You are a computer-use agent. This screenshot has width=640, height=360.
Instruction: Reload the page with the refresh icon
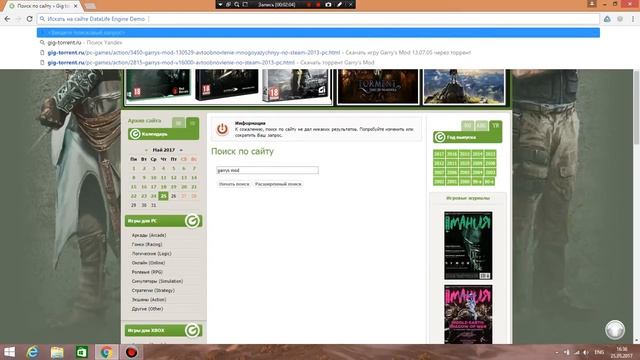pos(29,19)
